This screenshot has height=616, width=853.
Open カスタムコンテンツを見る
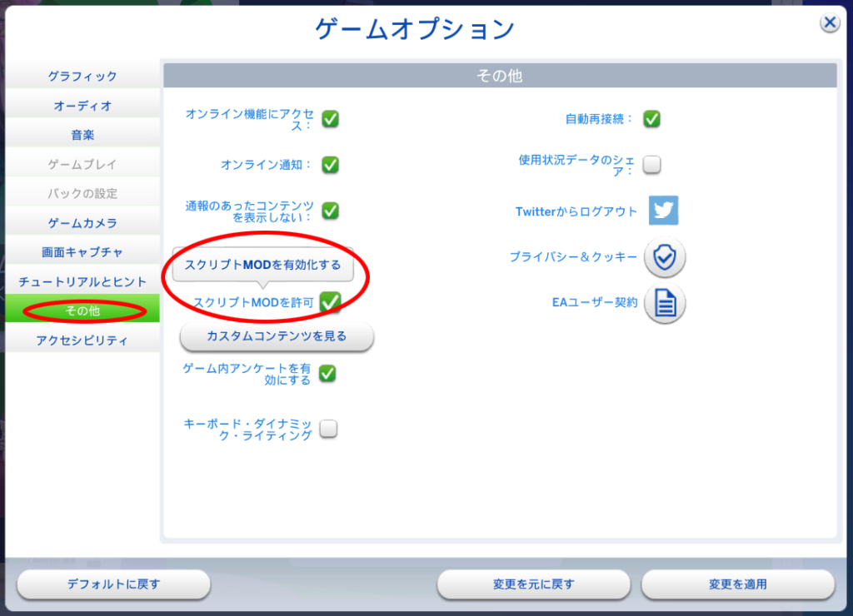point(276,336)
